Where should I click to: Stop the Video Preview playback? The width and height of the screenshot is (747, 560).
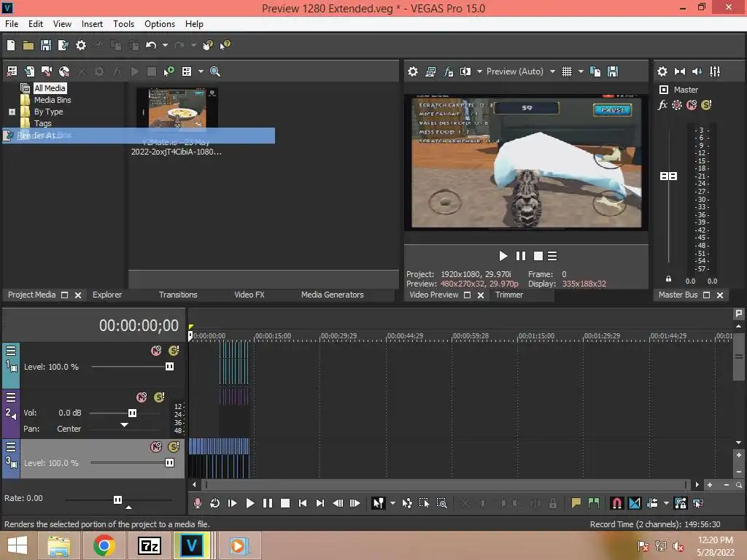tap(538, 256)
